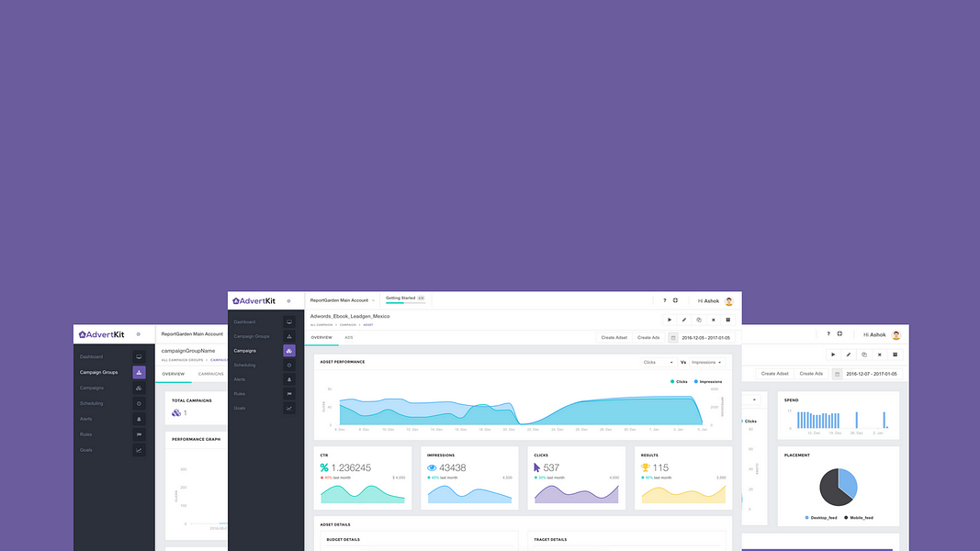Click the Create Ads button in center

648,337
